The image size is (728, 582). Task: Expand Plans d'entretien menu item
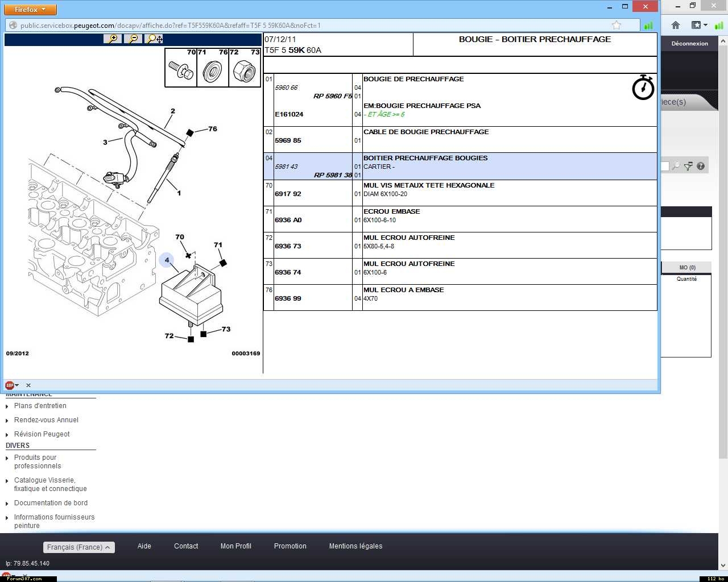click(x=40, y=406)
